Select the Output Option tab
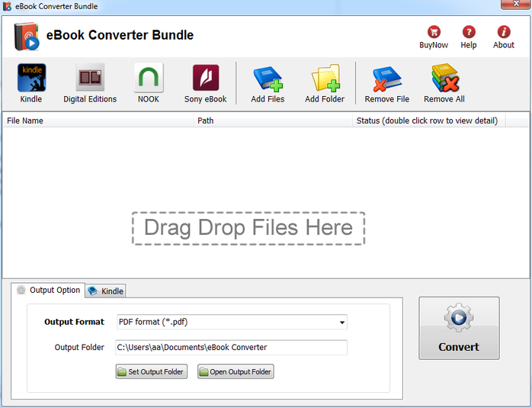This screenshot has height=408, width=532. point(48,291)
